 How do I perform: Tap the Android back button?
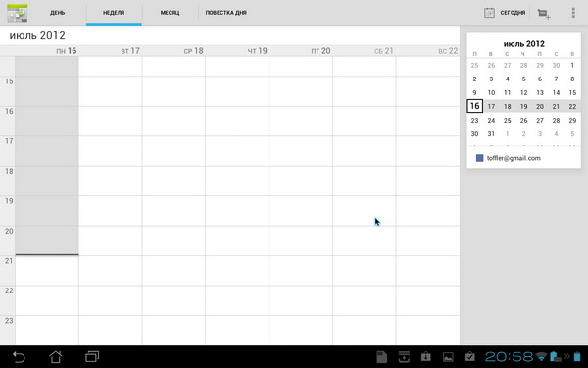coord(19,357)
